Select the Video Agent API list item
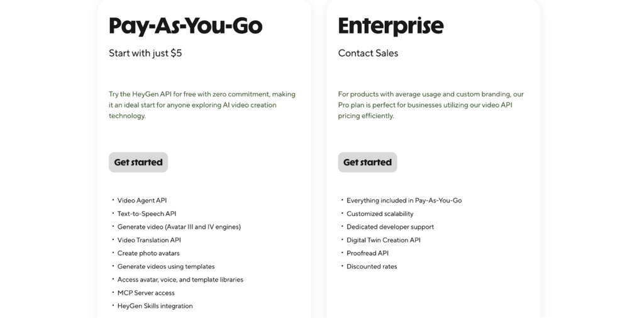 coord(142,200)
